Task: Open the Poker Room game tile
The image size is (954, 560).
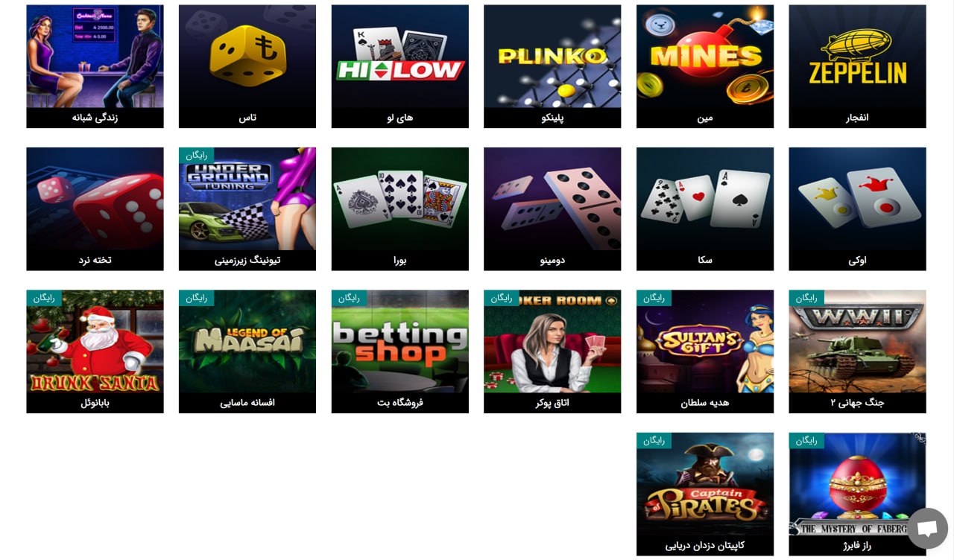Action: (552, 351)
